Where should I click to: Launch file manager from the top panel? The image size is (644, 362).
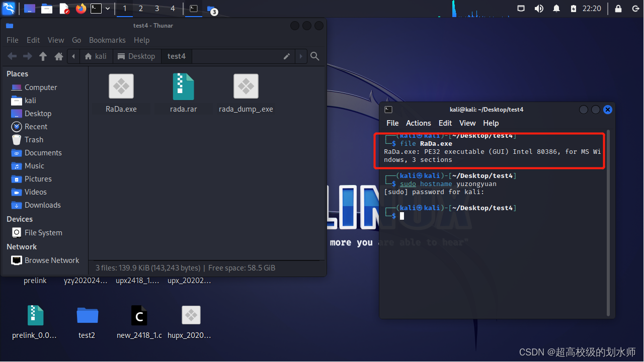click(47, 9)
